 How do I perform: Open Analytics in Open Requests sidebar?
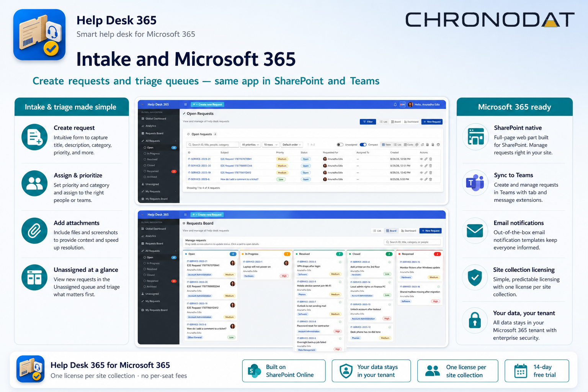(x=151, y=126)
